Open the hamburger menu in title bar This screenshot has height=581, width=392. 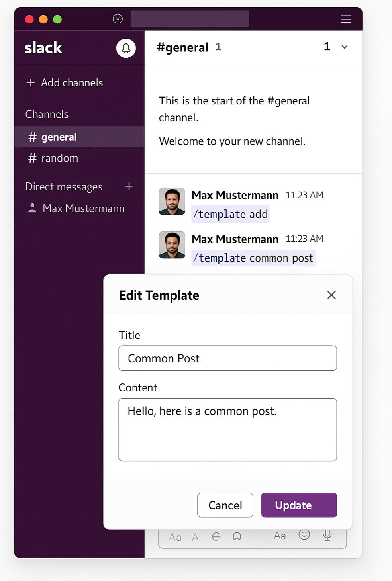pos(346,19)
